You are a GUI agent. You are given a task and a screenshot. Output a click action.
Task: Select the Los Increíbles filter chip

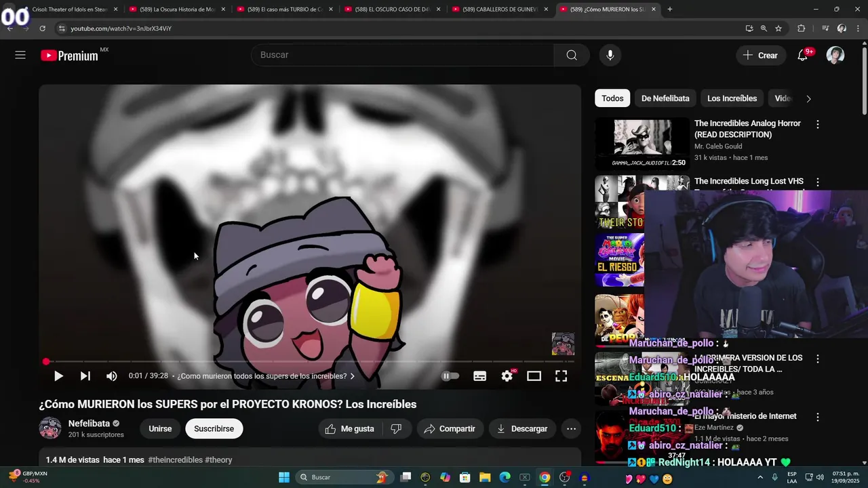[732, 98]
